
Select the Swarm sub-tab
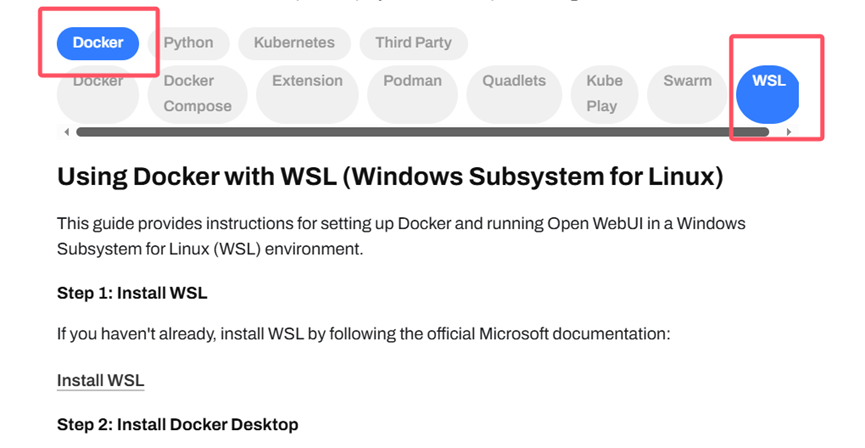pos(687,94)
